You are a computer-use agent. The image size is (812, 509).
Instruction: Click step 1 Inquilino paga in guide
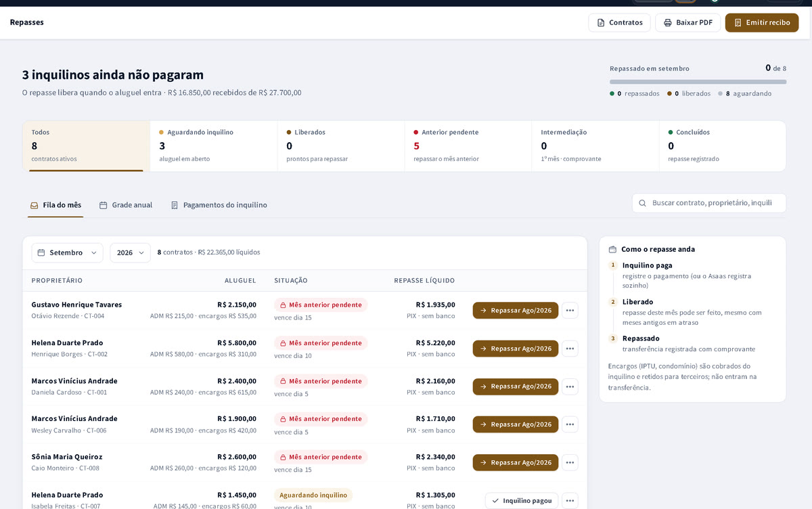pyautogui.click(x=648, y=265)
